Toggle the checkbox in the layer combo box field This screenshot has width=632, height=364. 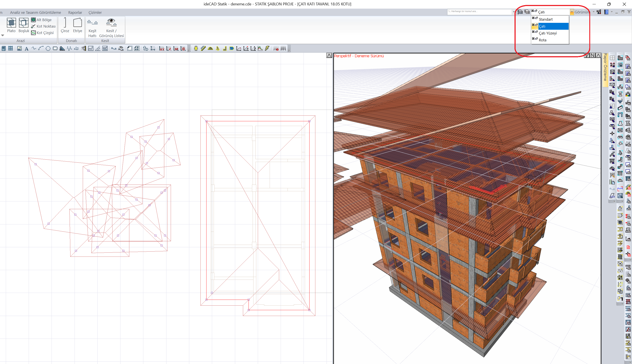pyautogui.click(x=533, y=11)
